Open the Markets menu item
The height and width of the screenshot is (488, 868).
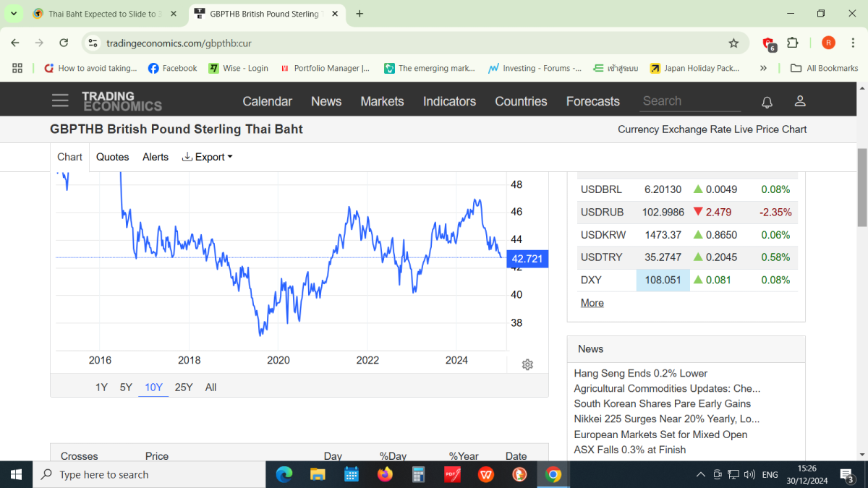(x=382, y=101)
